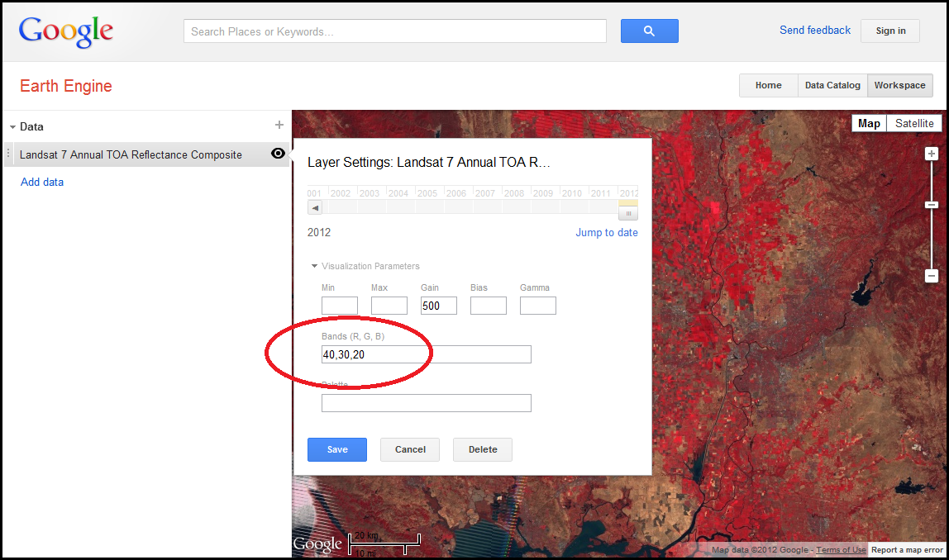Select 2008 on the timeline
Viewport: 949px width, 560px height.
click(514, 193)
